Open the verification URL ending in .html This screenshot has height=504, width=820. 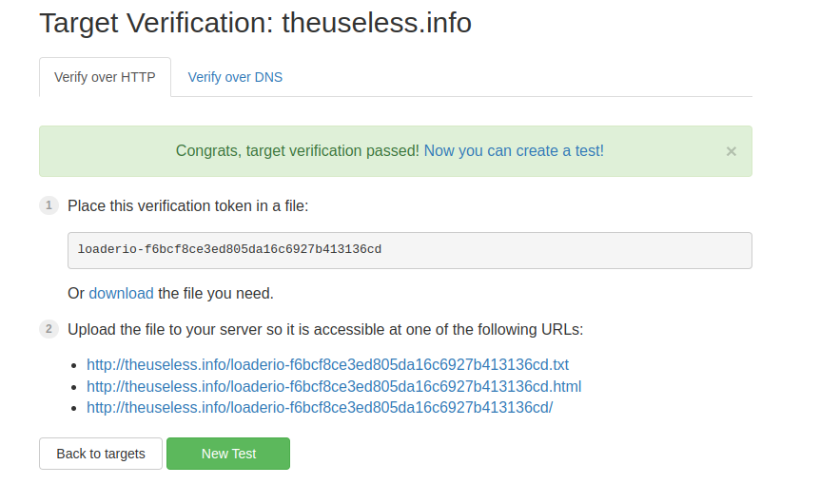pyautogui.click(x=333, y=386)
